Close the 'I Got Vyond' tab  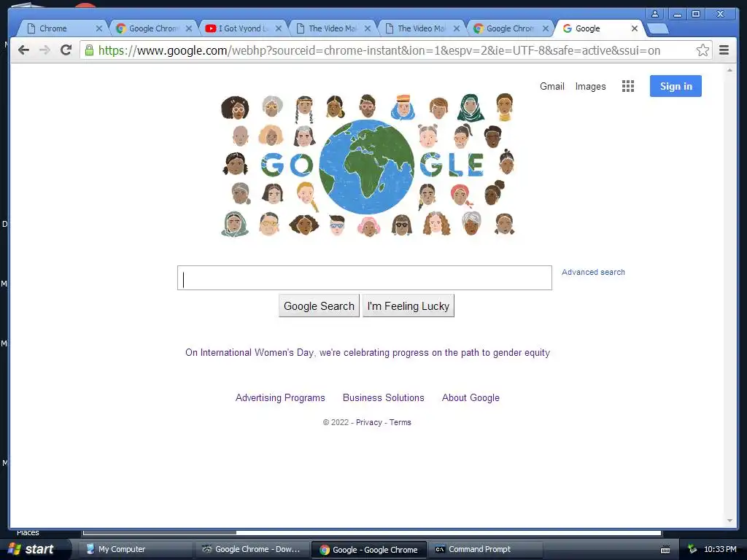(x=279, y=28)
